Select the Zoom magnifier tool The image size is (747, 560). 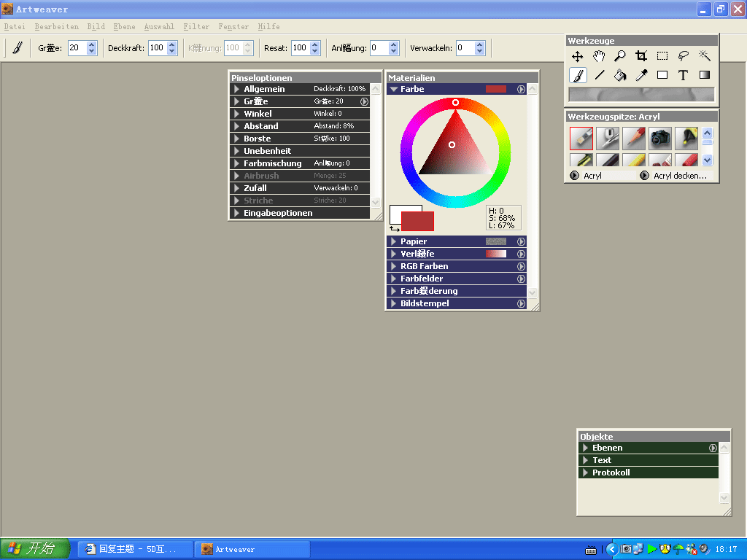tap(620, 57)
